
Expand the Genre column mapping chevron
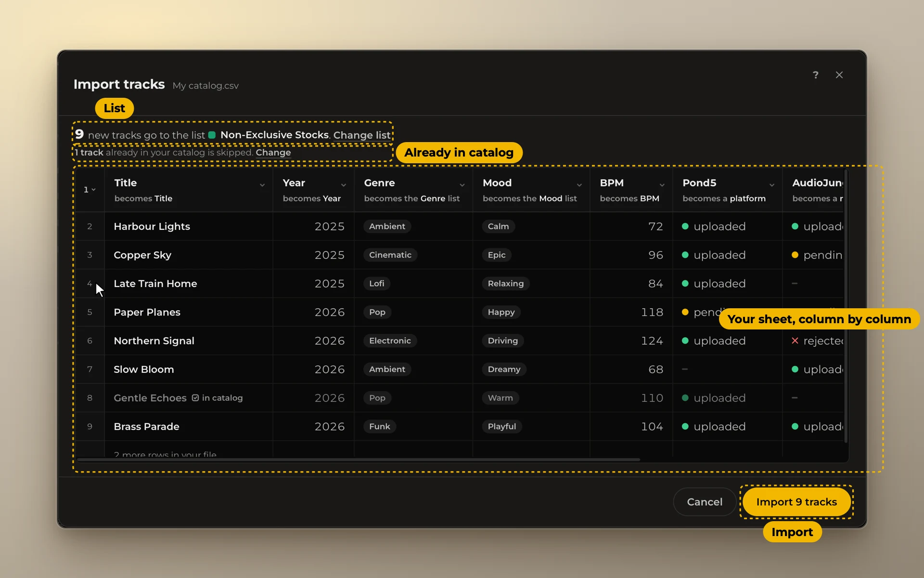[462, 185]
